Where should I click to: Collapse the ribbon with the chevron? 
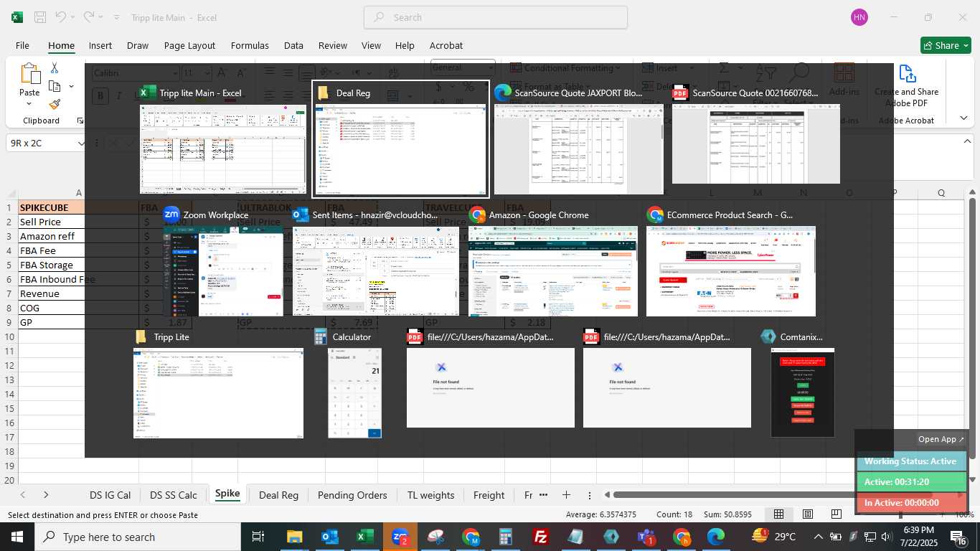tap(963, 118)
